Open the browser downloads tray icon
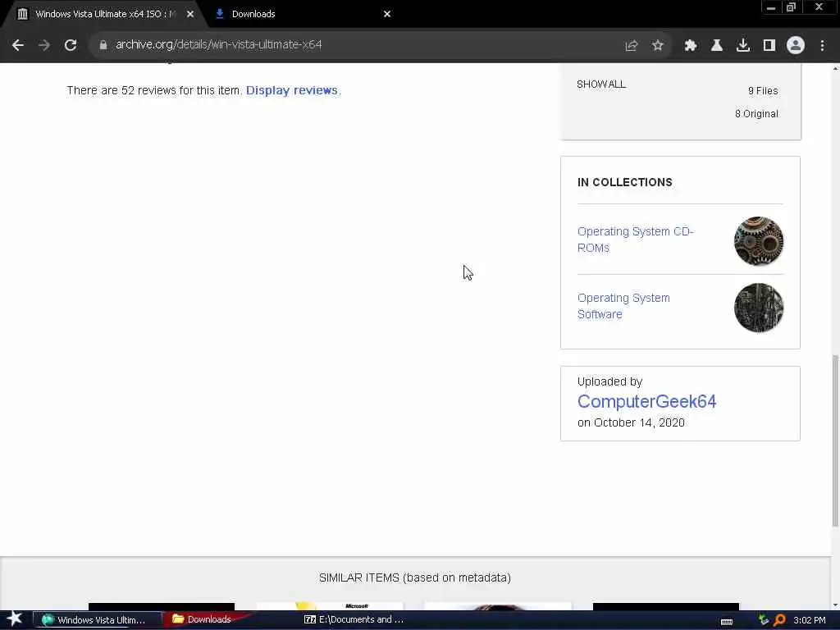 743,46
